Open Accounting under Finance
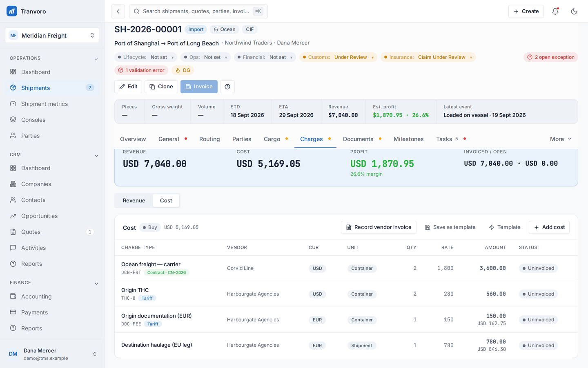588x368 pixels. click(x=52, y=296)
